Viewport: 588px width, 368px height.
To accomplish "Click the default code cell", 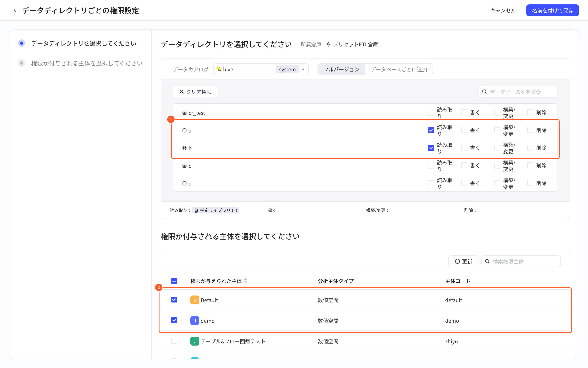I will pyautogui.click(x=453, y=300).
